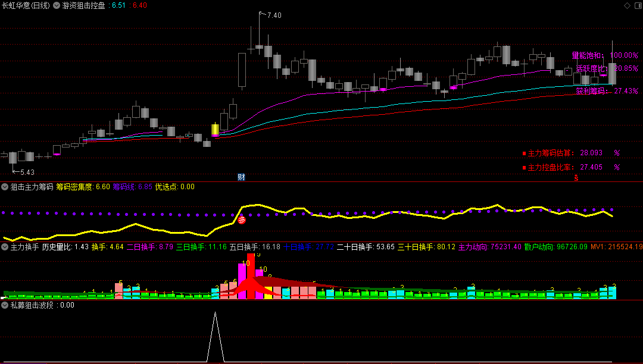This screenshot has height=364, width=643.
Task: Click the 7.40 high price label
Action: tap(274, 15)
